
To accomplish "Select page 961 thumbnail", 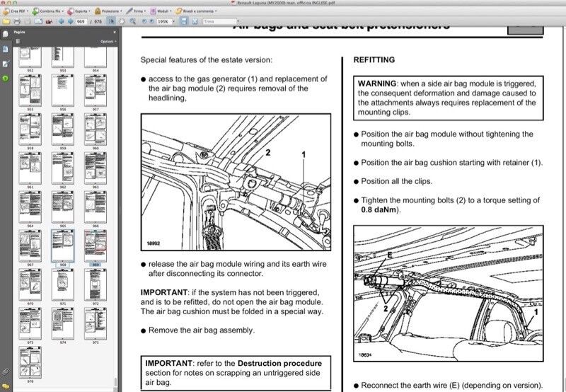I will pyautogui.click(x=30, y=168).
